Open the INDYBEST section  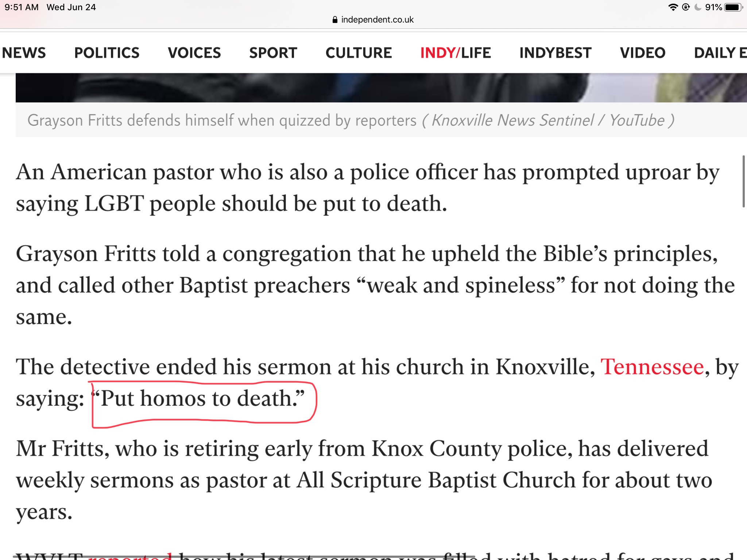point(556,53)
